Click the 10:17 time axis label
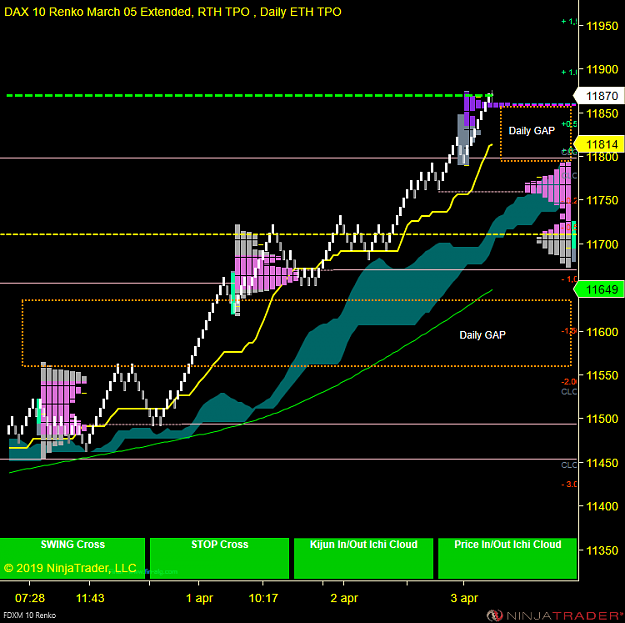The width and height of the screenshot is (625, 623). click(x=263, y=598)
